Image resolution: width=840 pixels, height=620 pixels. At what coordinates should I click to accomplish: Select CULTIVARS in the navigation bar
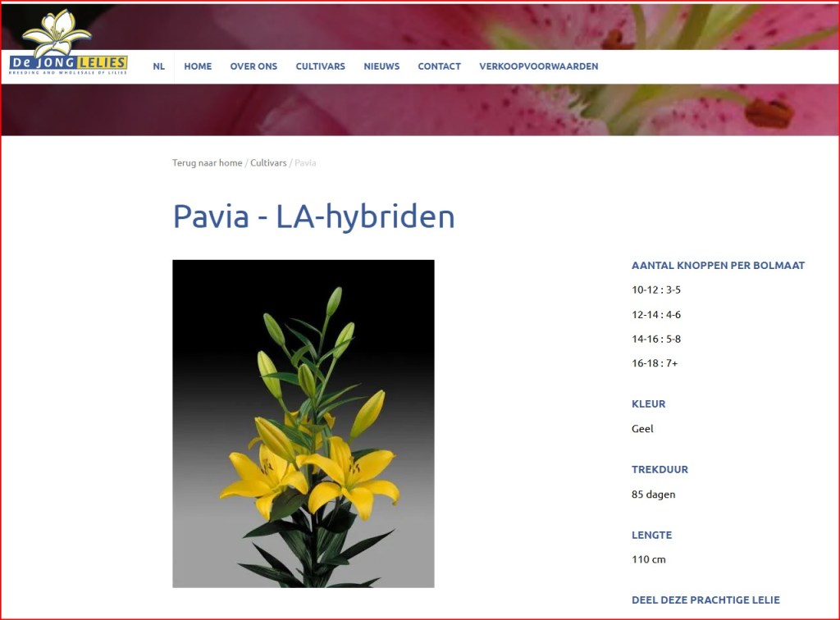click(320, 66)
